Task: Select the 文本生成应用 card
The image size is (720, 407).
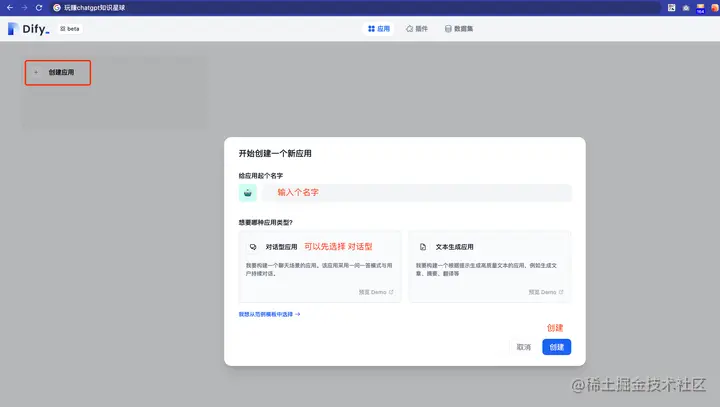Action: click(490, 266)
